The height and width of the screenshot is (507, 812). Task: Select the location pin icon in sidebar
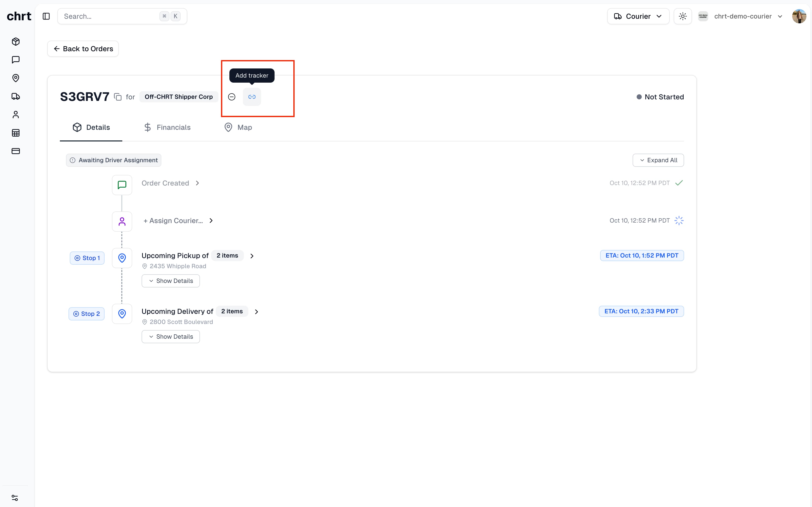pos(15,78)
